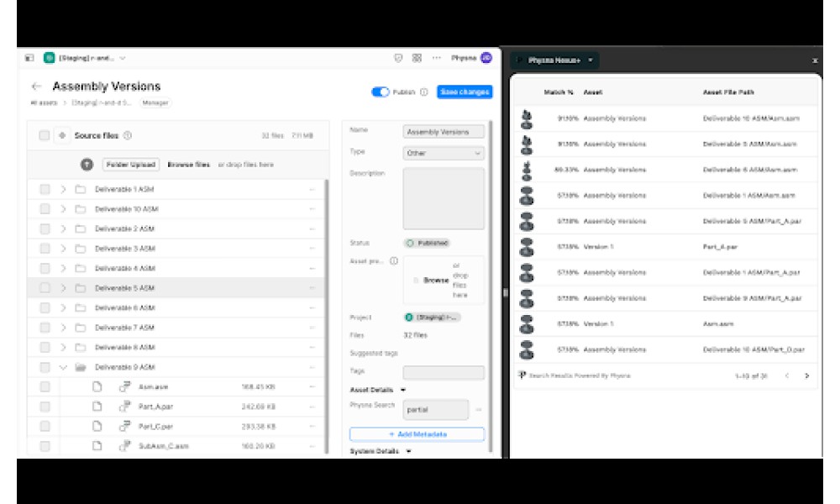The height and width of the screenshot is (504, 840).
Task: Sort results by Match % column
Action: coord(559,92)
